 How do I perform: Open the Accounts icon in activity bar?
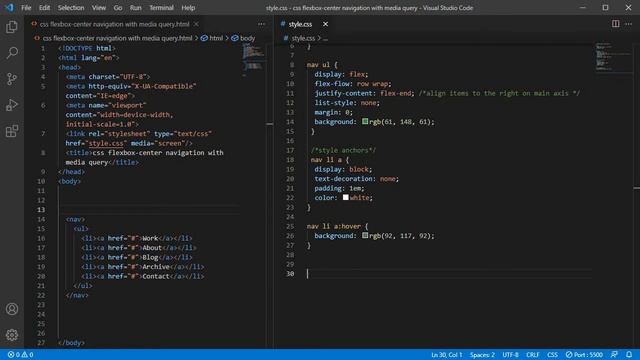click(x=12, y=309)
